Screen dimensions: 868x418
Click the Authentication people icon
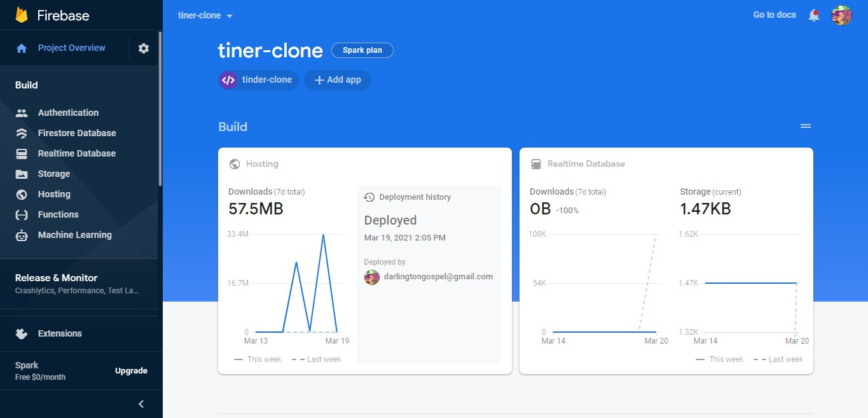[22, 113]
